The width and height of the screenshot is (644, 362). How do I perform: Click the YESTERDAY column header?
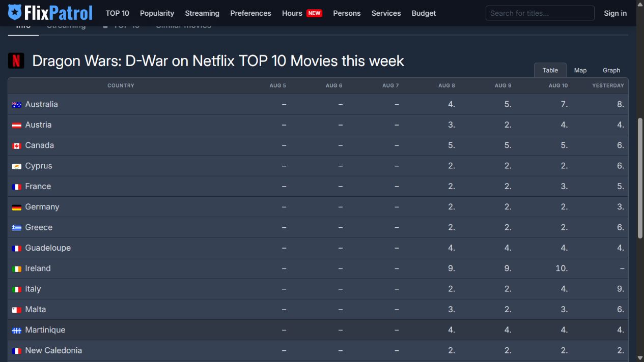(x=608, y=85)
